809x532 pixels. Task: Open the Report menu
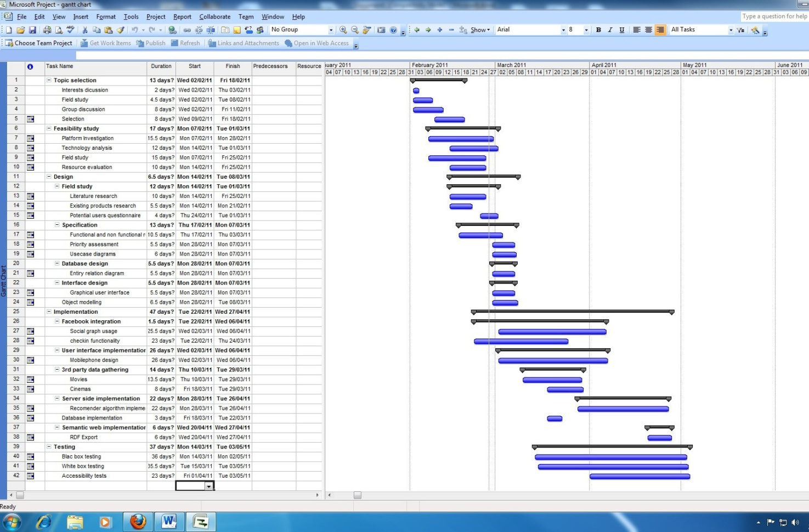tap(183, 17)
